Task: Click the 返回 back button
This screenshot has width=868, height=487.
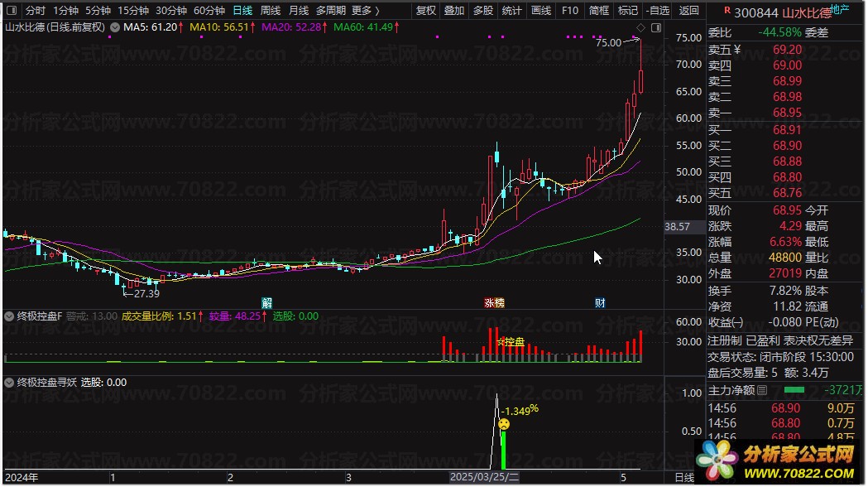Action: click(689, 11)
